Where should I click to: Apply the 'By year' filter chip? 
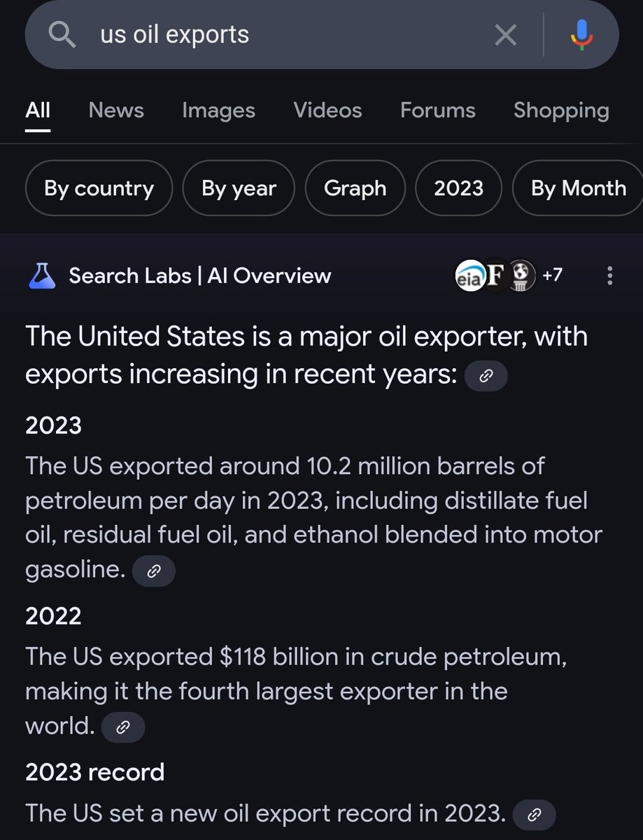click(239, 188)
